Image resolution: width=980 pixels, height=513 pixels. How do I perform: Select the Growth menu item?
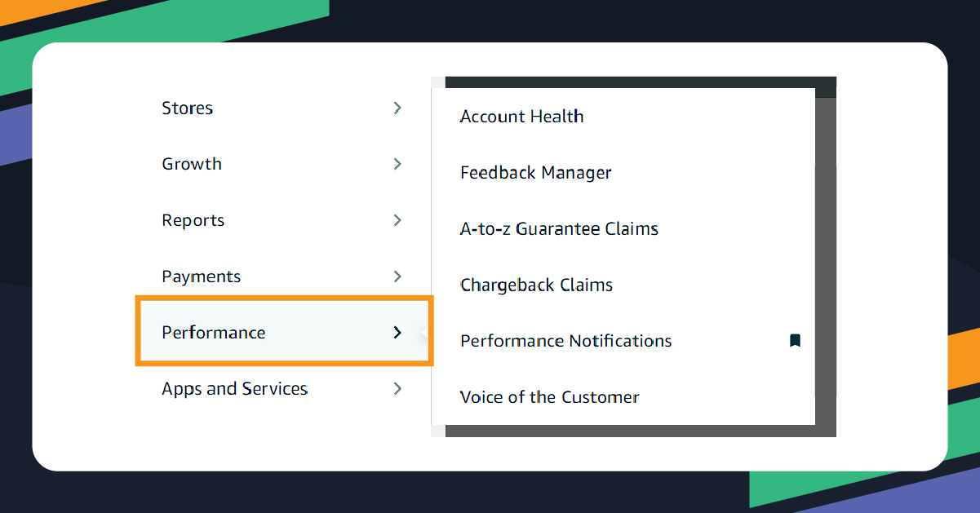click(192, 164)
